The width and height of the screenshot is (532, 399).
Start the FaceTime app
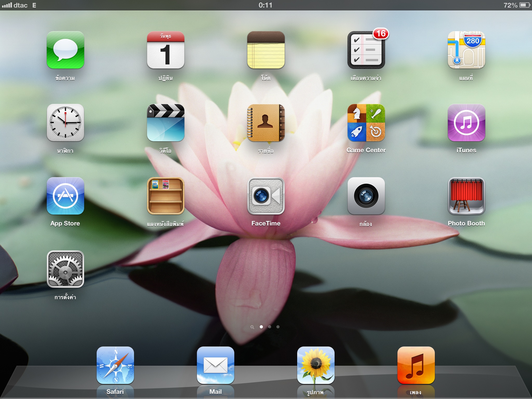click(266, 196)
